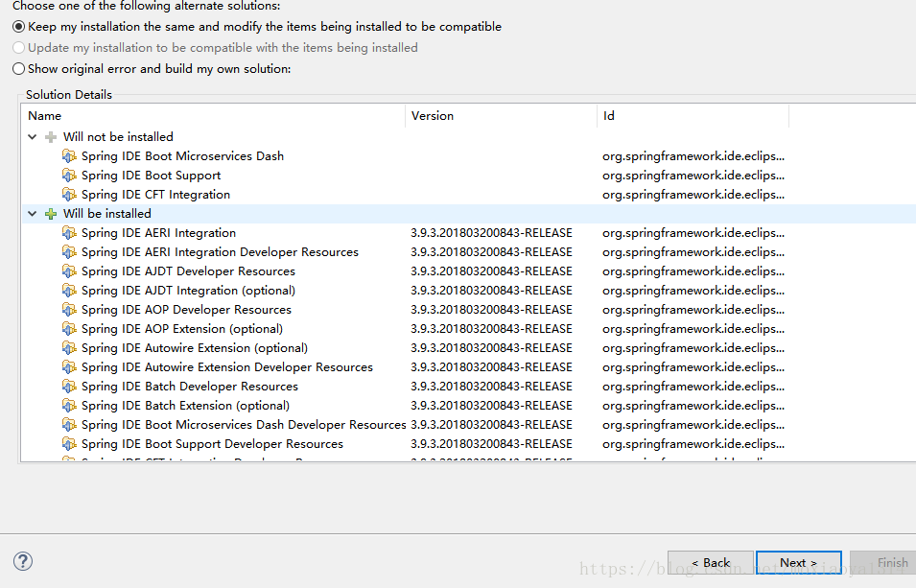The height and width of the screenshot is (588, 916).
Task: Click the icon for Spring IDE AJDT Integration (optional)
Action: pyautogui.click(x=69, y=291)
